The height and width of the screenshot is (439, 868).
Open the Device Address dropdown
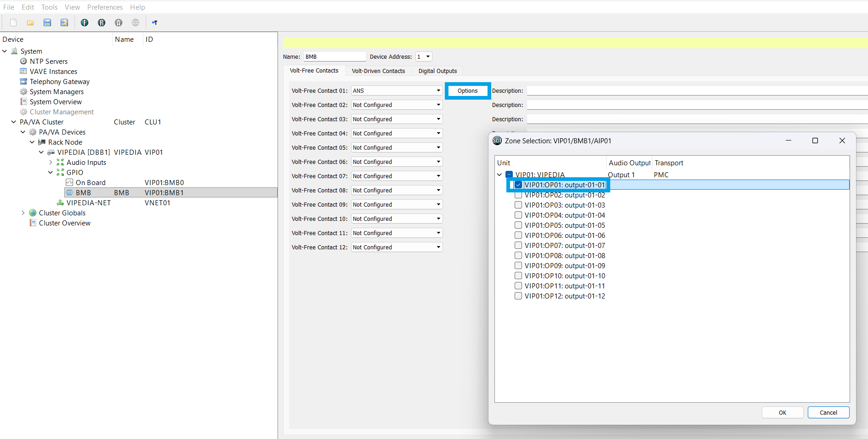coord(424,56)
